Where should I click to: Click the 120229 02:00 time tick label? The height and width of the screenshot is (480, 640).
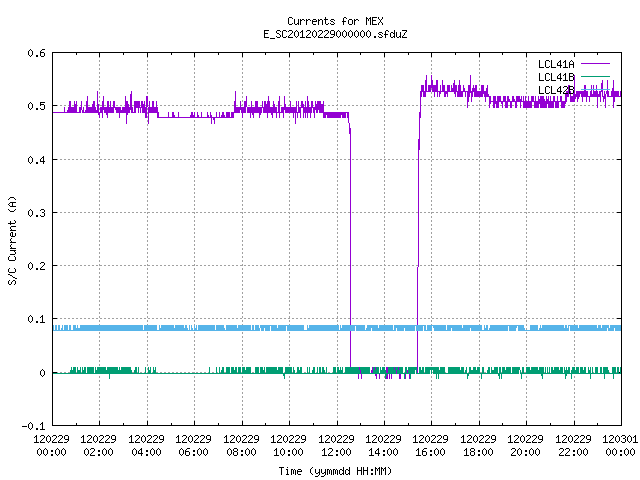coord(98,445)
